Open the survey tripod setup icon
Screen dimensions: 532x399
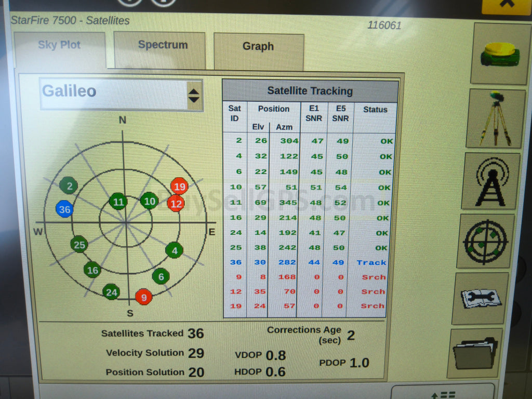(x=496, y=118)
